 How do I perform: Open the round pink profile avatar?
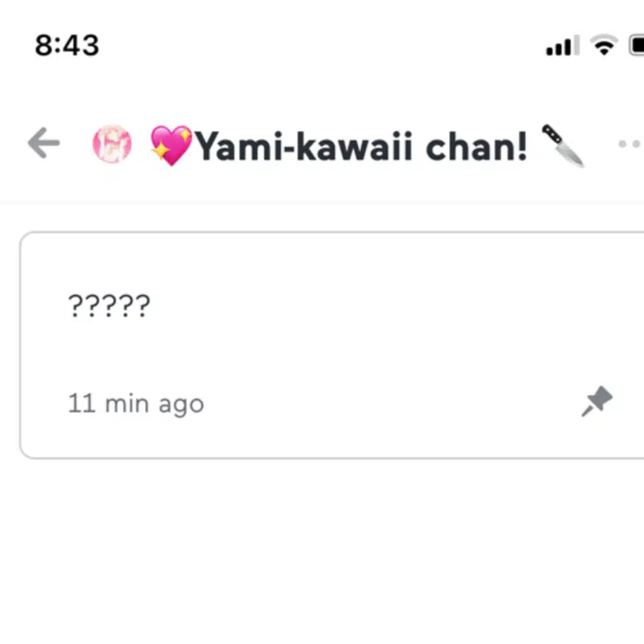(x=112, y=145)
